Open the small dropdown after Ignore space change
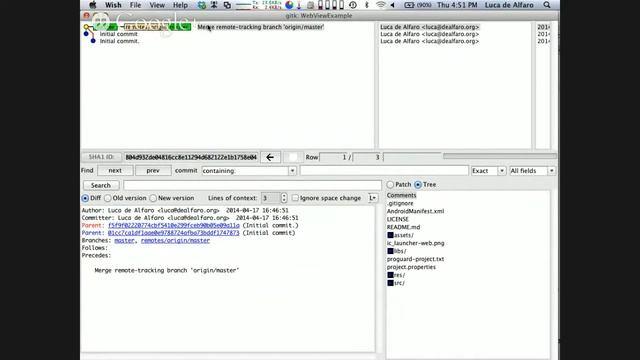The width and height of the screenshot is (640, 360). tap(373, 198)
